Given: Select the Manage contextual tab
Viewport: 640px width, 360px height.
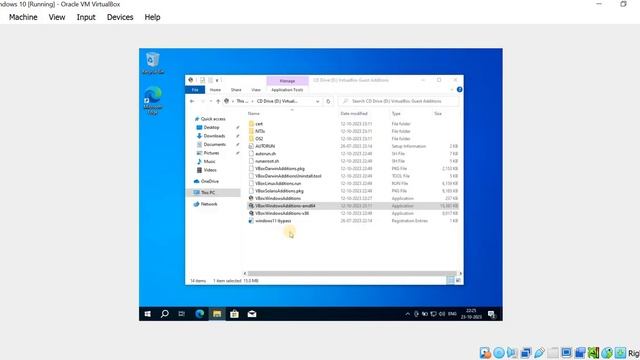Looking at the screenshot, I should coord(287,81).
